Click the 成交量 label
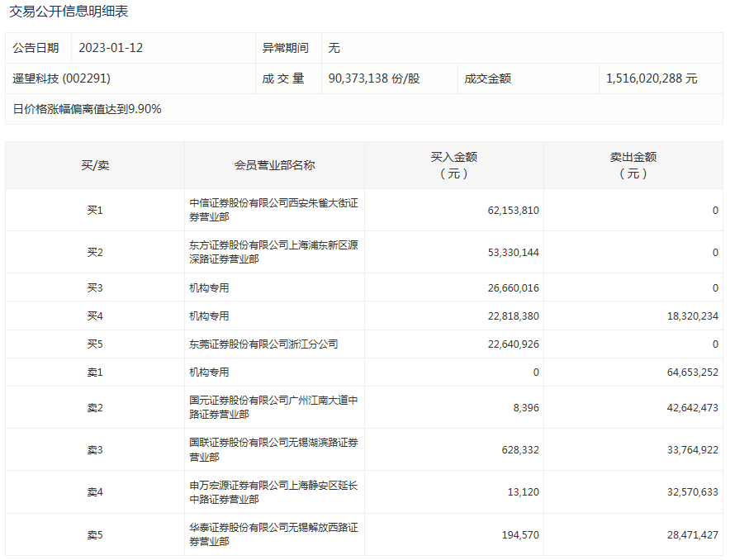730x560 pixels. pyautogui.click(x=283, y=78)
